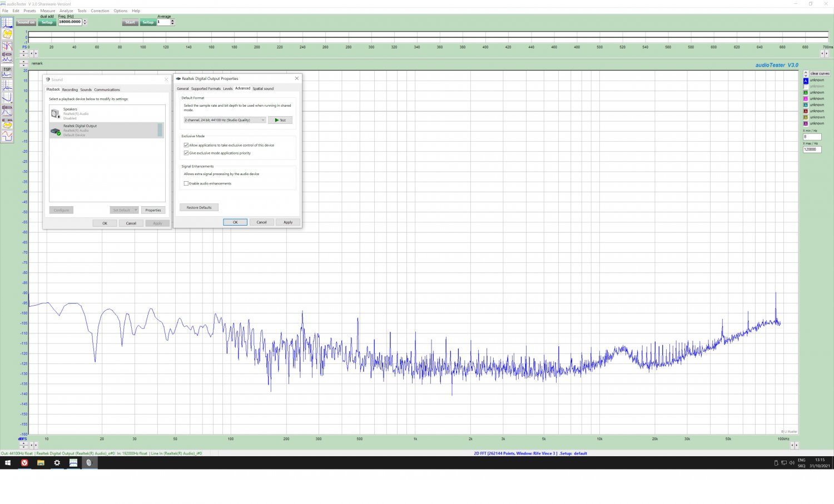Viewport: 834px width, 504px height.
Task: Select the FFT spectrum analyzer tool icon
Action: coord(7,23)
